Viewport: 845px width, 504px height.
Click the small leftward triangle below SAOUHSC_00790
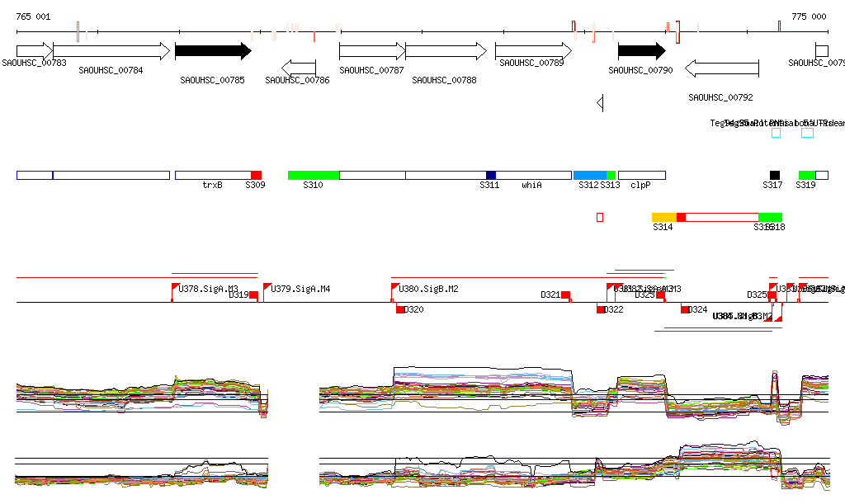[x=601, y=103]
